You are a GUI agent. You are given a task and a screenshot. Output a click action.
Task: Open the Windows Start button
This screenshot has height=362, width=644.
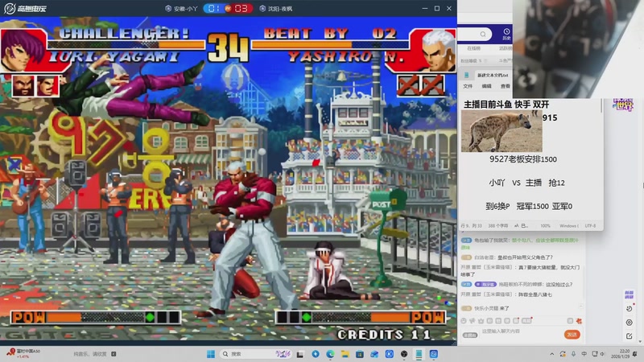(211, 354)
